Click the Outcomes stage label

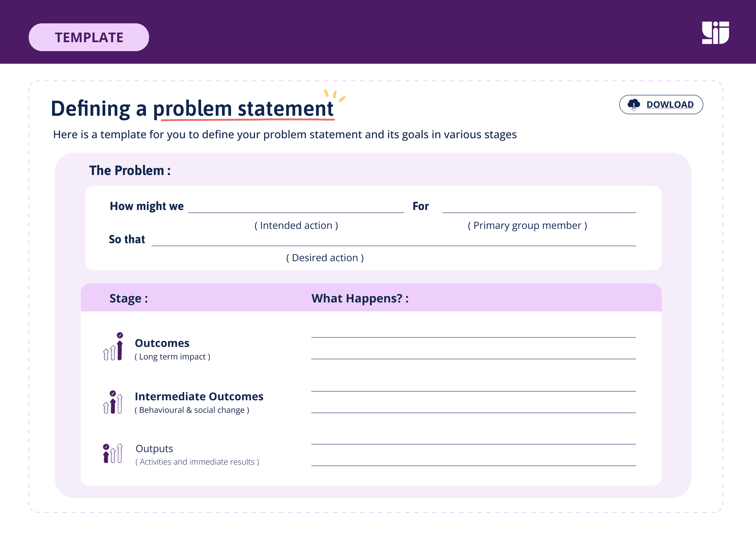pyautogui.click(x=162, y=343)
